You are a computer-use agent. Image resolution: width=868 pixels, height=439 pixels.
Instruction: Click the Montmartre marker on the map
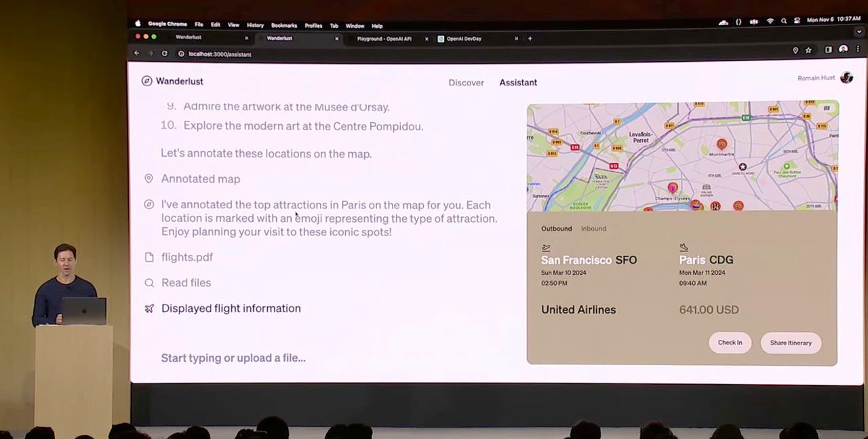pyautogui.click(x=722, y=144)
